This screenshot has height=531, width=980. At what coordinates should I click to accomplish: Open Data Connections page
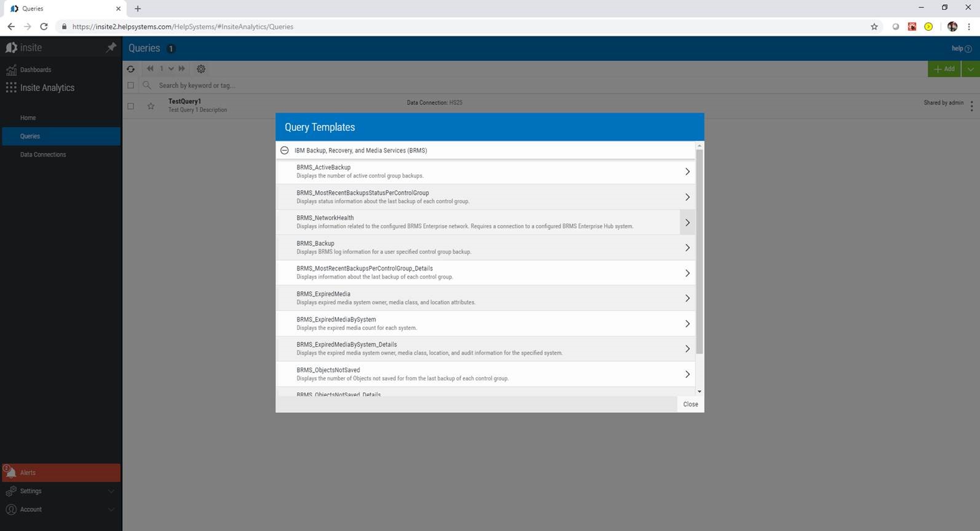[x=43, y=154]
